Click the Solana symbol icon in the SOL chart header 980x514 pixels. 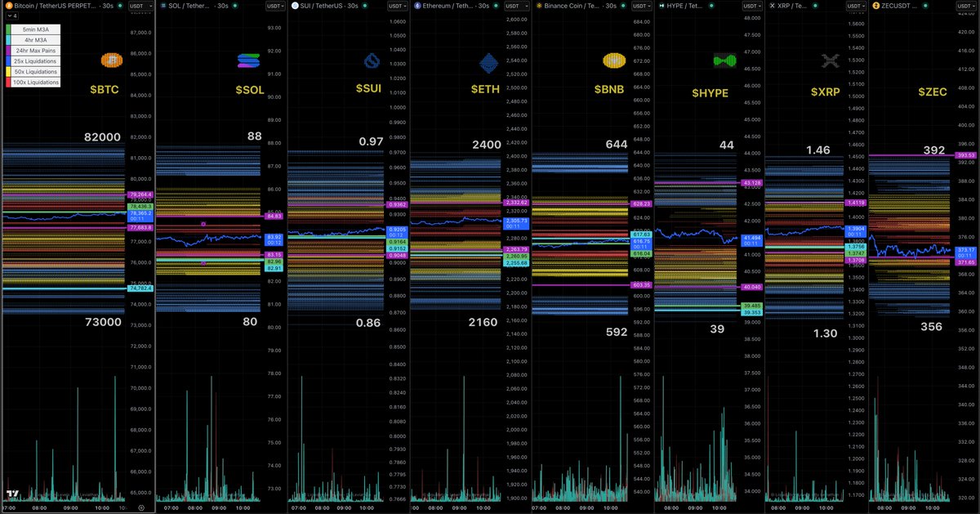click(163, 5)
